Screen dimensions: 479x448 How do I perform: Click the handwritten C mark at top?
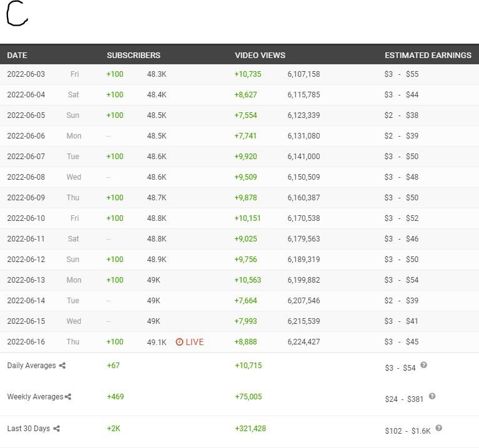(x=17, y=14)
